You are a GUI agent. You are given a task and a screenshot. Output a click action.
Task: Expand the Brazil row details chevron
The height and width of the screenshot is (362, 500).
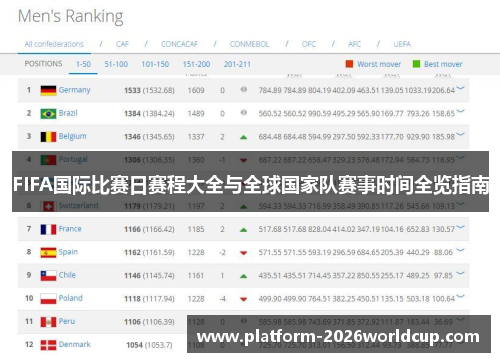(461, 112)
